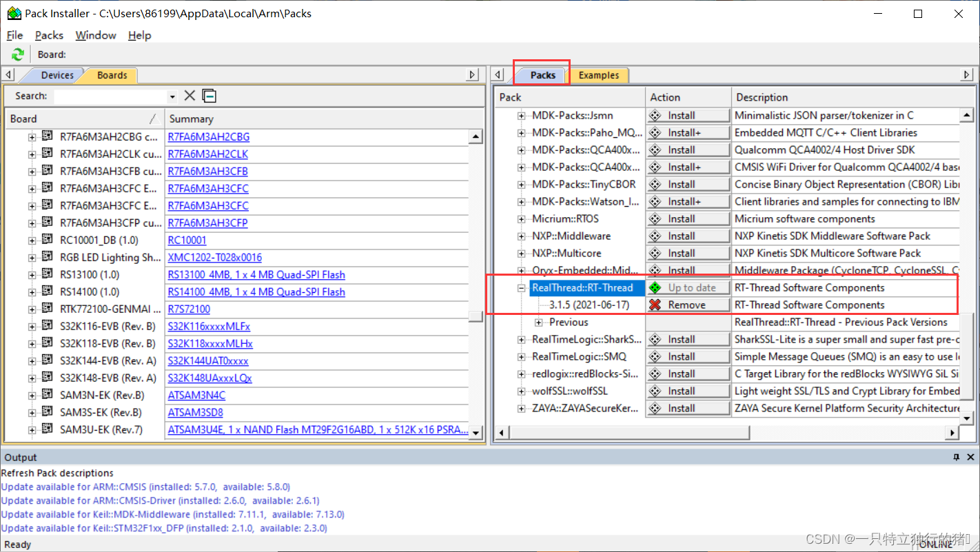
Task: Click green Up to date diamond icon
Action: pyautogui.click(x=655, y=287)
